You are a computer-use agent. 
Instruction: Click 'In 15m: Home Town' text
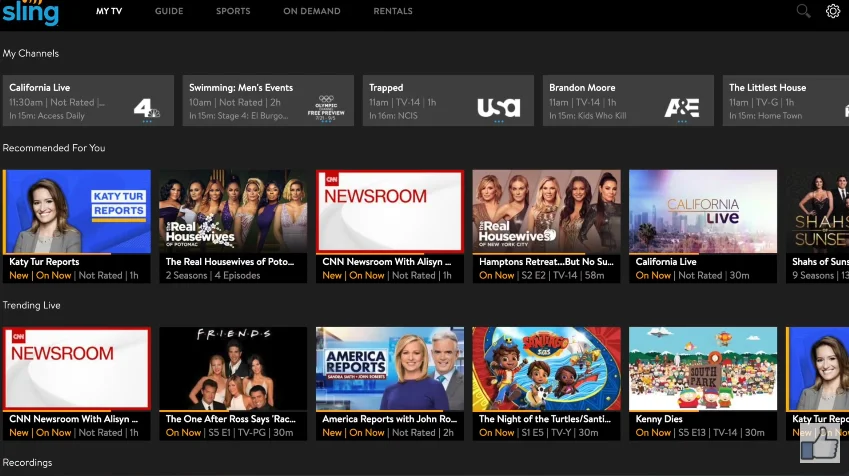click(x=765, y=115)
